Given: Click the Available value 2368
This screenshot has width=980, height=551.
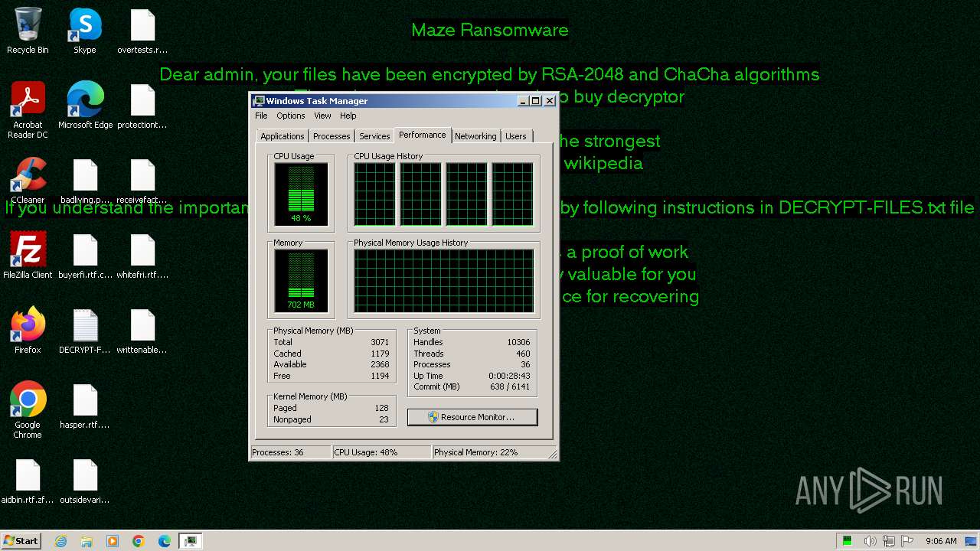Looking at the screenshot, I should (380, 364).
